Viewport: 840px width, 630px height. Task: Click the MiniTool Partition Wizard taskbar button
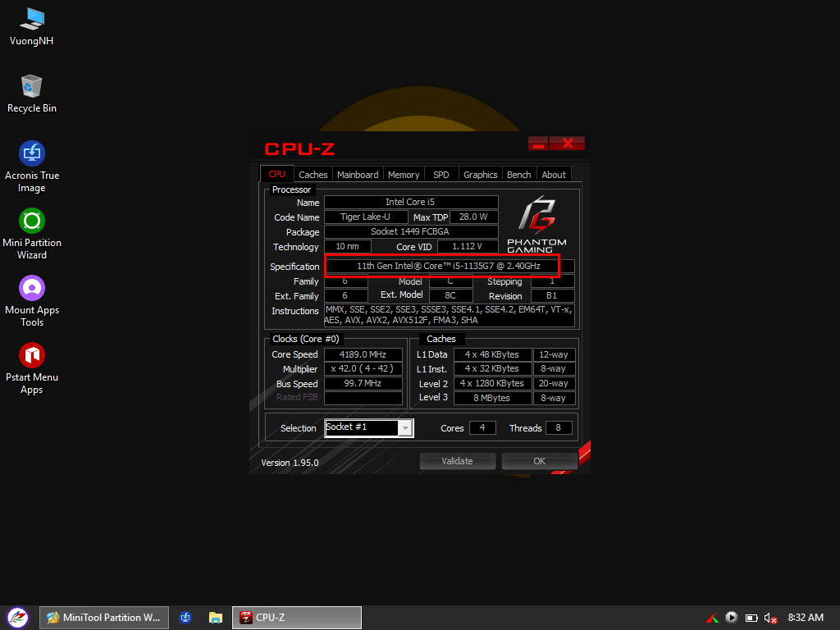(x=104, y=618)
